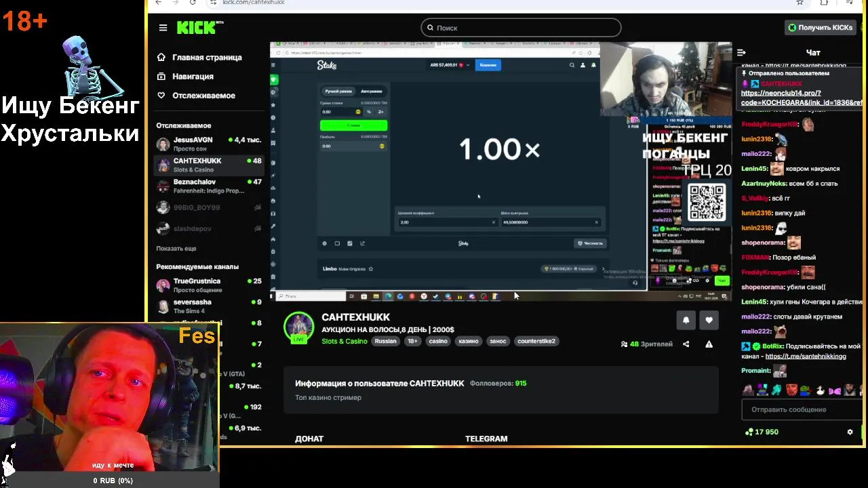This screenshot has height=488, width=868.
Task: Click the report warning triangle icon
Action: 709,344
